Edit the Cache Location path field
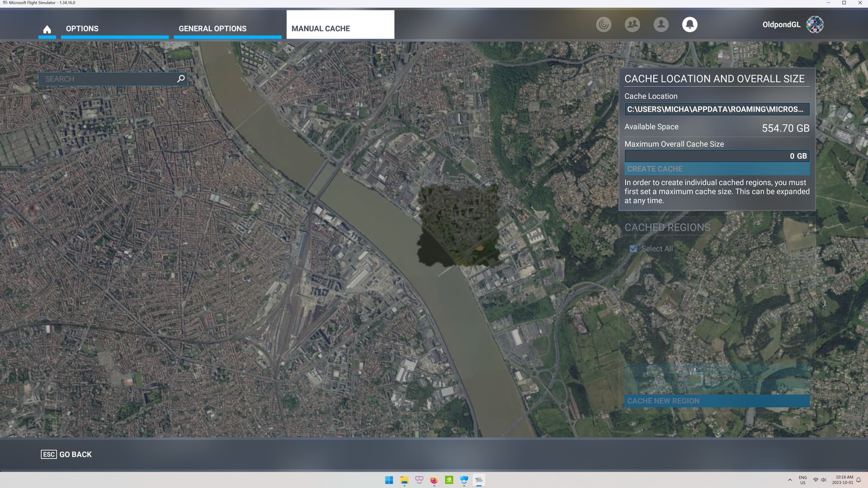The image size is (868, 488). coord(717,109)
